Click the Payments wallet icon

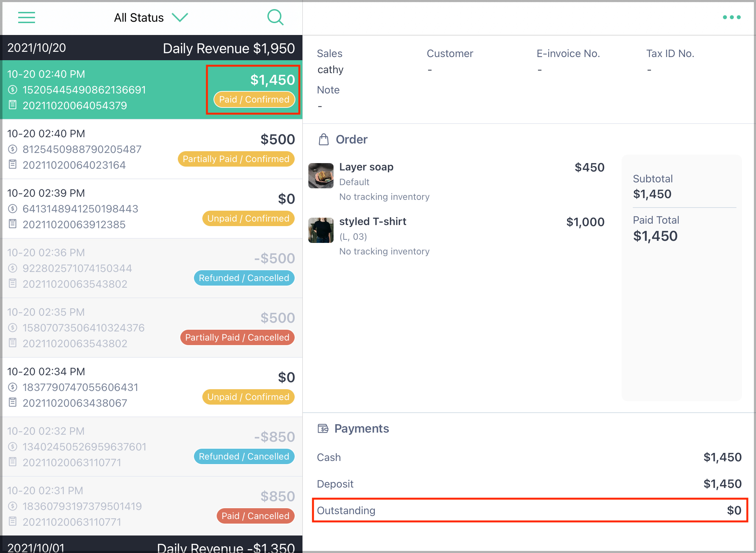(x=323, y=428)
